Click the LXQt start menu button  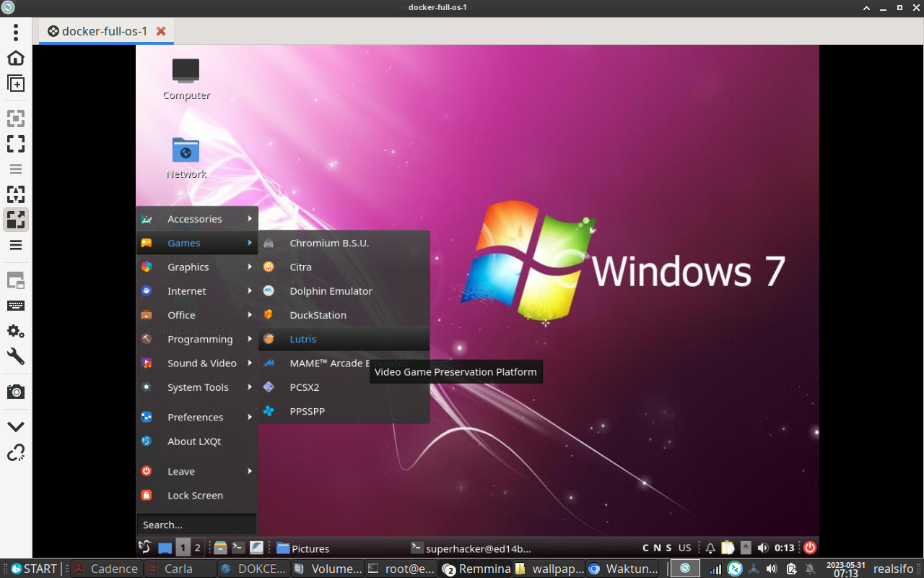coord(145,548)
